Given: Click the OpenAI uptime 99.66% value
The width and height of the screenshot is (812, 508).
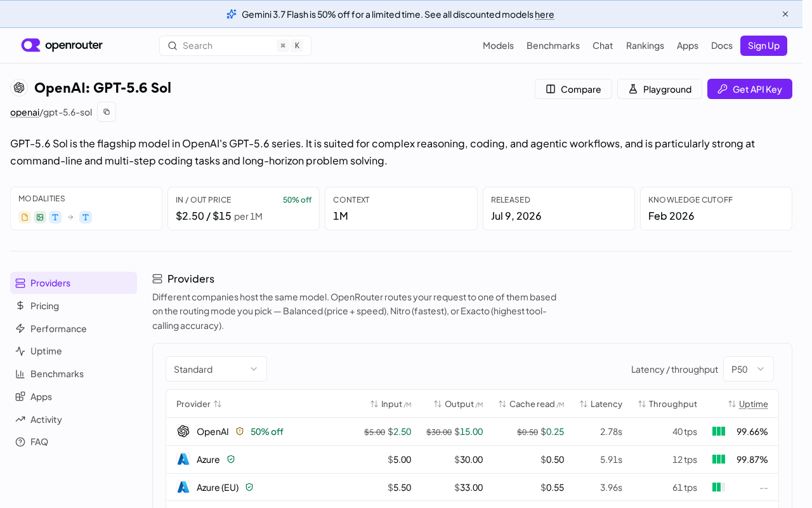Looking at the screenshot, I should 752,432.
